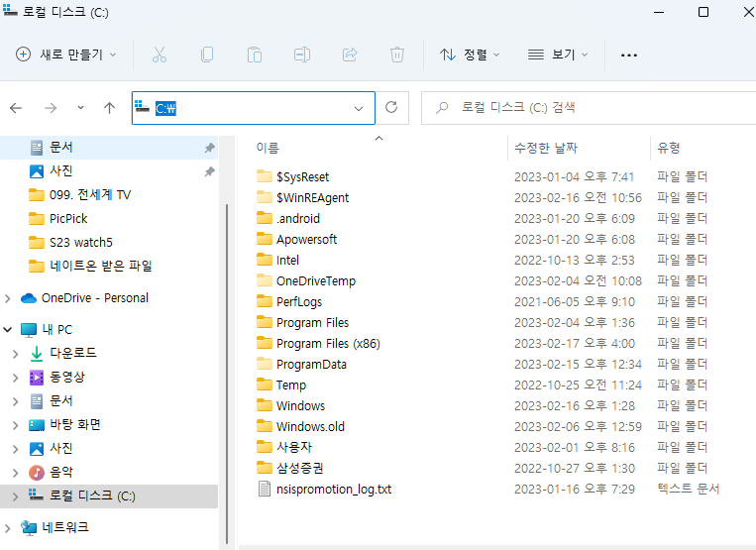Viewport: 756px width, 550px height.
Task: Sort by 이름 column header
Action: click(268, 148)
